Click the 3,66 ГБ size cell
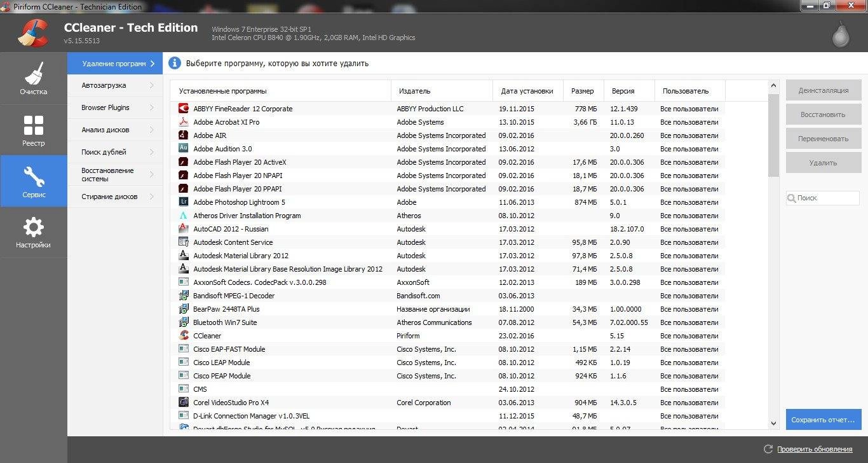Screen dimensions: 868x463 585,121
